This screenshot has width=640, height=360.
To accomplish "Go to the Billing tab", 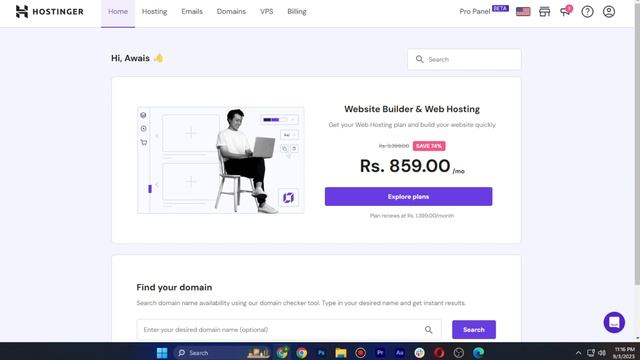I will (297, 11).
